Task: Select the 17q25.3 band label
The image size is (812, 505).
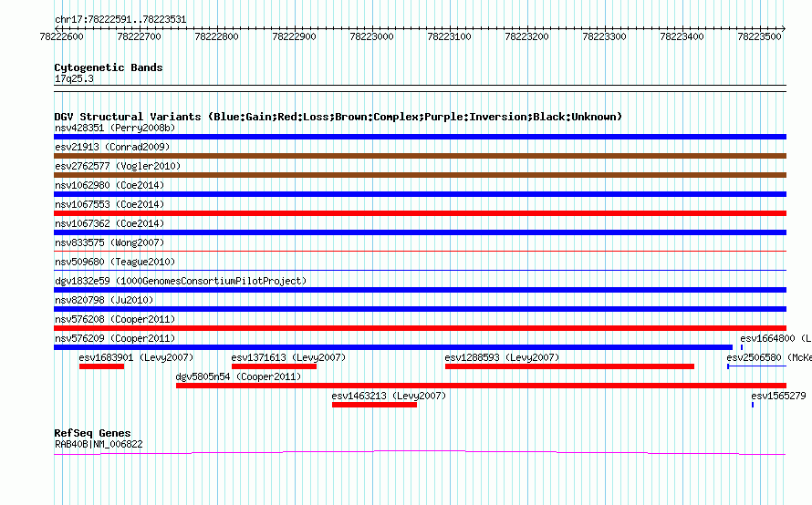Action: (x=74, y=78)
